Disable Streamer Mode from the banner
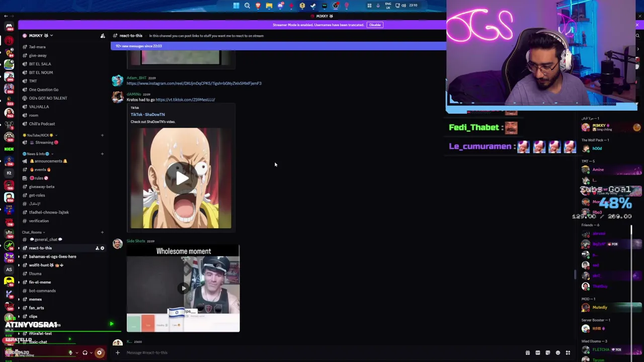 click(x=375, y=25)
